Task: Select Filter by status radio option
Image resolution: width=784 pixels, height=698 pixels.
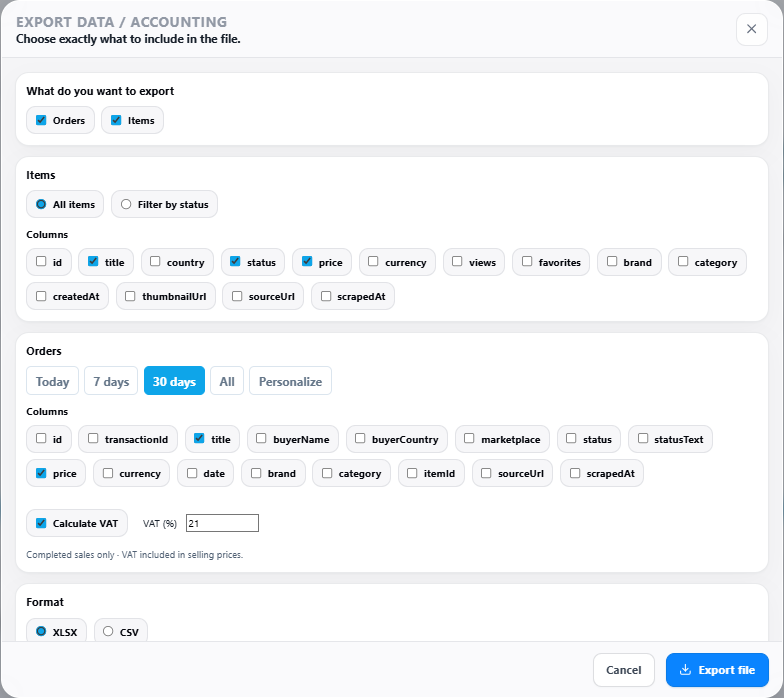Action: click(126, 204)
